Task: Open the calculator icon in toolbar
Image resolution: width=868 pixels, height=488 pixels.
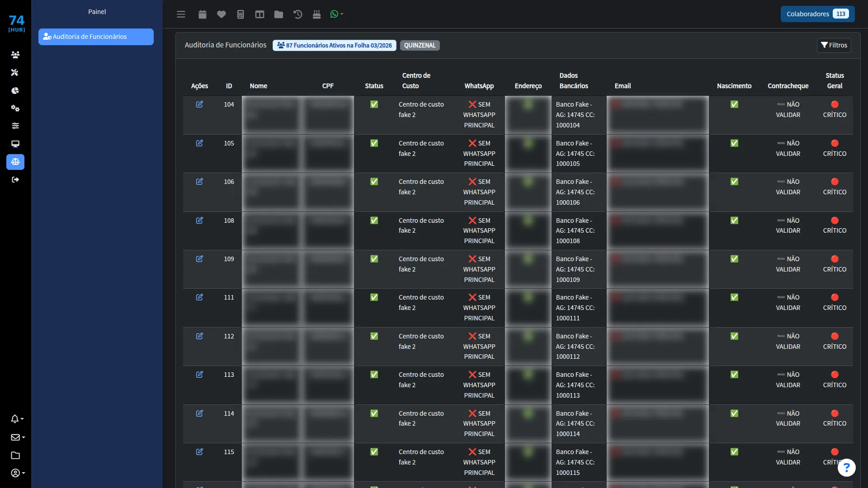Action: tap(241, 14)
